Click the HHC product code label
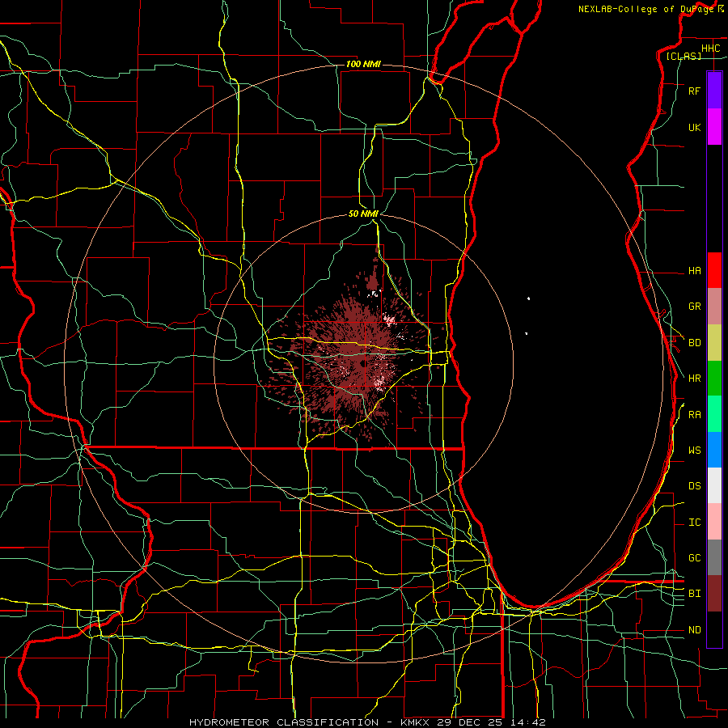Image resolution: width=728 pixels, height=728 pixels. [710, 49]
